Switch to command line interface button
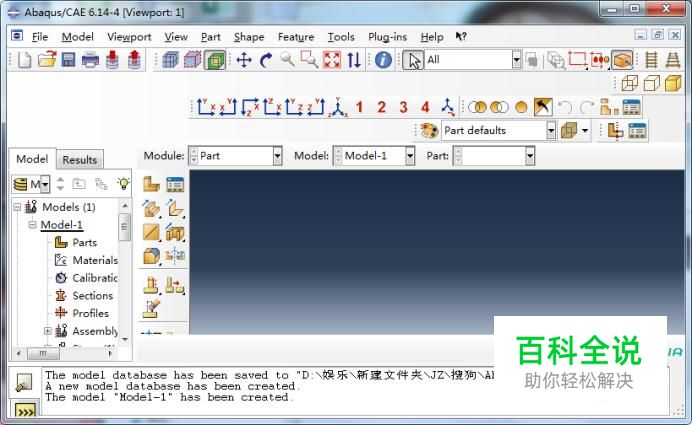 (25, 411)
